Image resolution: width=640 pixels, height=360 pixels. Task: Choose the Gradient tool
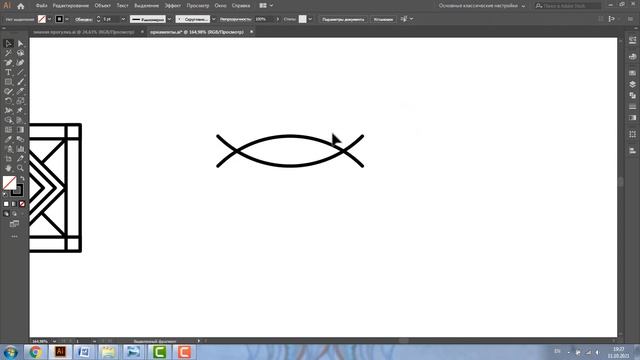[x=20, y=130]
